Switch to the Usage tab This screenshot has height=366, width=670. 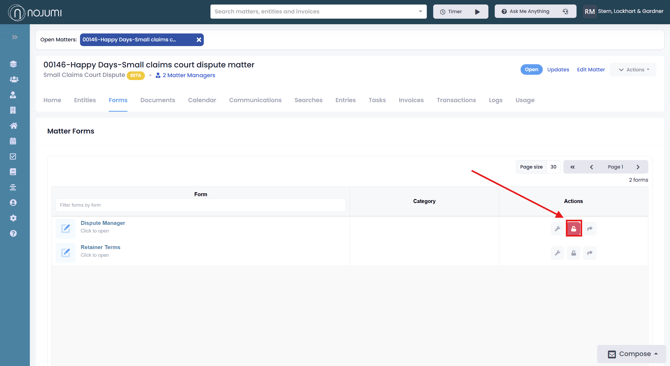[525, 100]
